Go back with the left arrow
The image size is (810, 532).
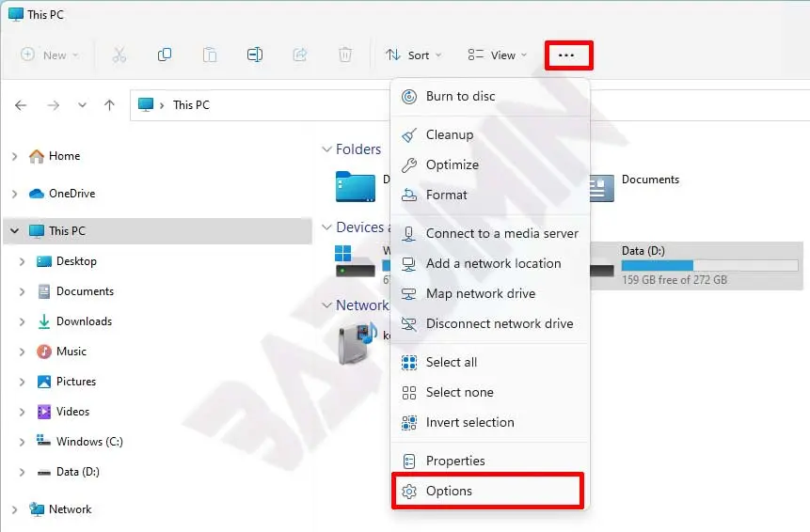click(x=21, y=105)
